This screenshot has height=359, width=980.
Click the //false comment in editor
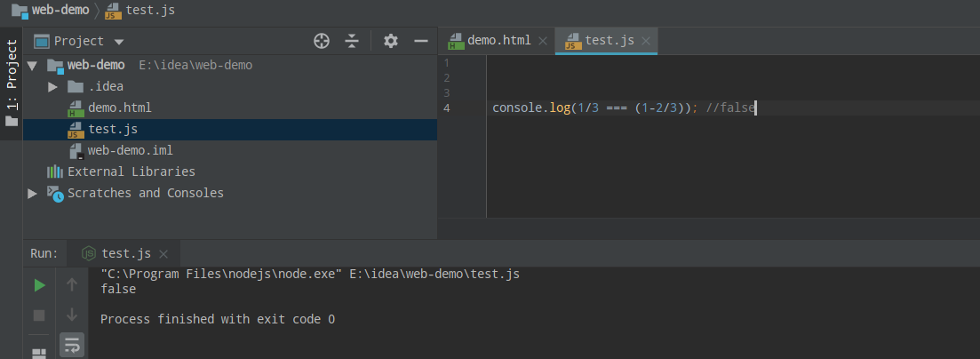click(x=730, y=108)
